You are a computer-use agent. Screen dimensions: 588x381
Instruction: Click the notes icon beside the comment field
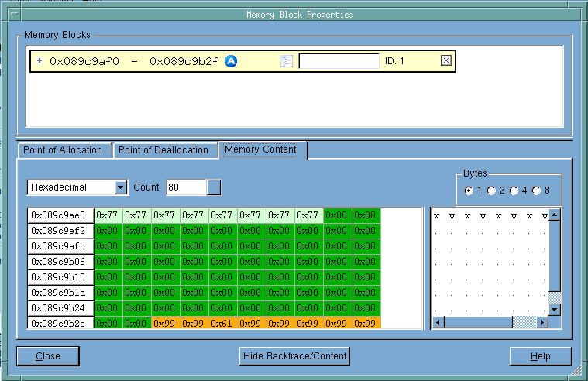(x=286, y=61)
